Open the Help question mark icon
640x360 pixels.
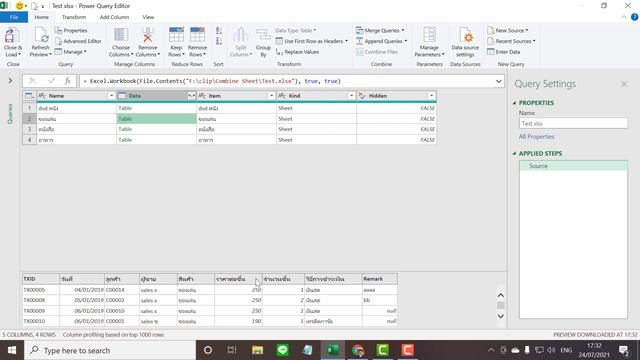click(634, 17)
